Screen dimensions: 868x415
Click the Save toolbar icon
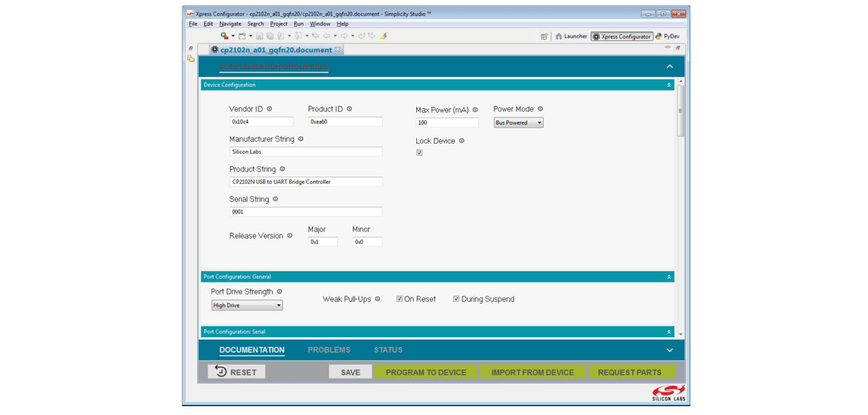click(x=260, y=36)
